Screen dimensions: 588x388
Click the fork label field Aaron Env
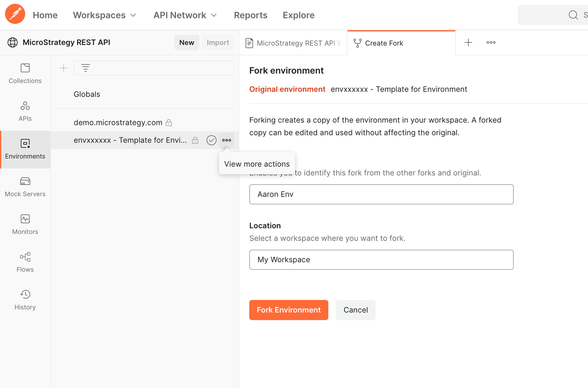point(381,194)
